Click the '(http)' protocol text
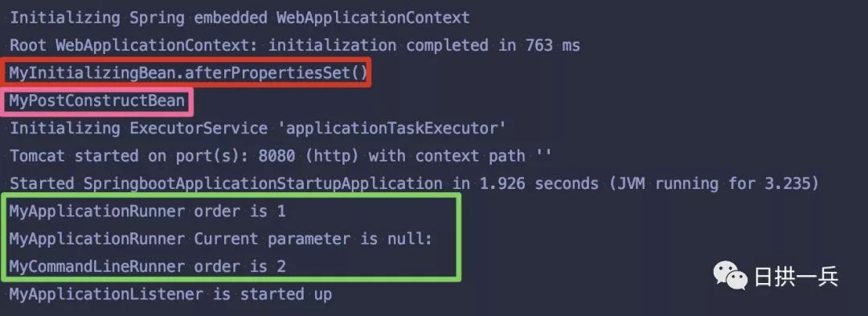 [x=331, y=155]
